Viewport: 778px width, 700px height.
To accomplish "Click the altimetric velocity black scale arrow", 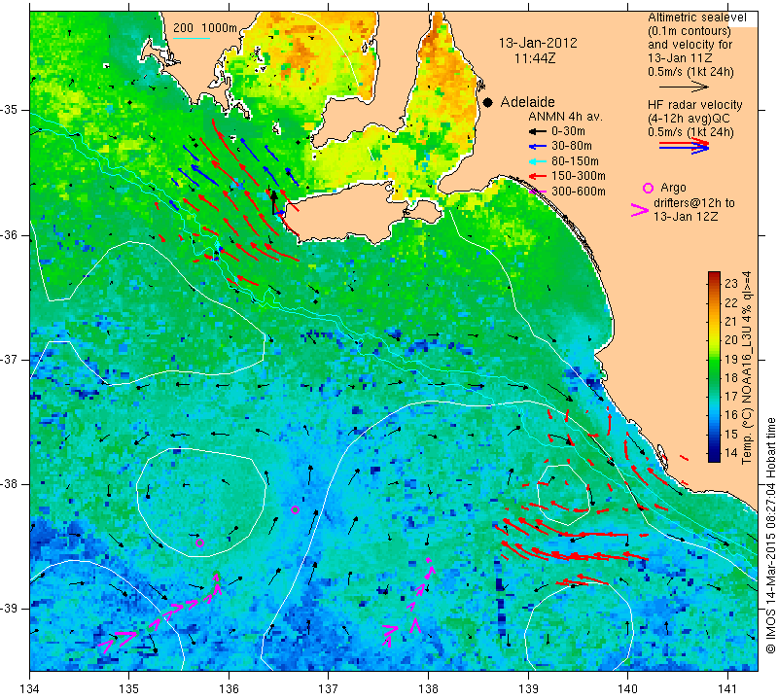I will [684, 87].
